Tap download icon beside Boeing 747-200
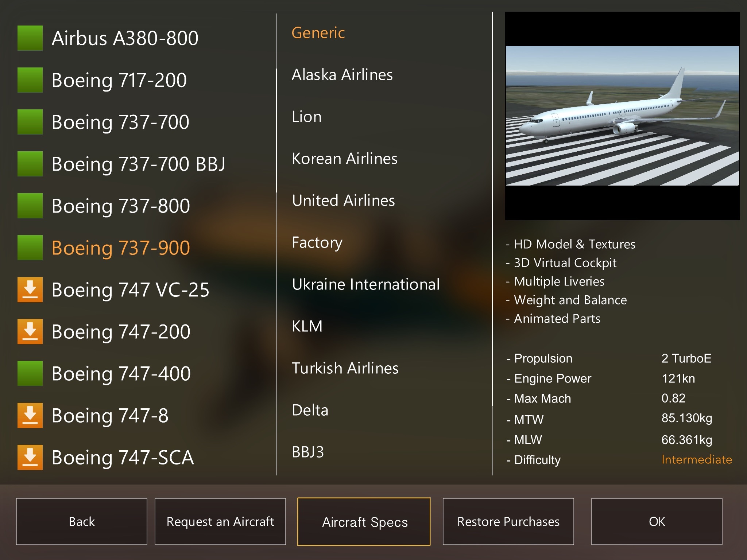This screenshot has width=747, height=560. [30, 332]
